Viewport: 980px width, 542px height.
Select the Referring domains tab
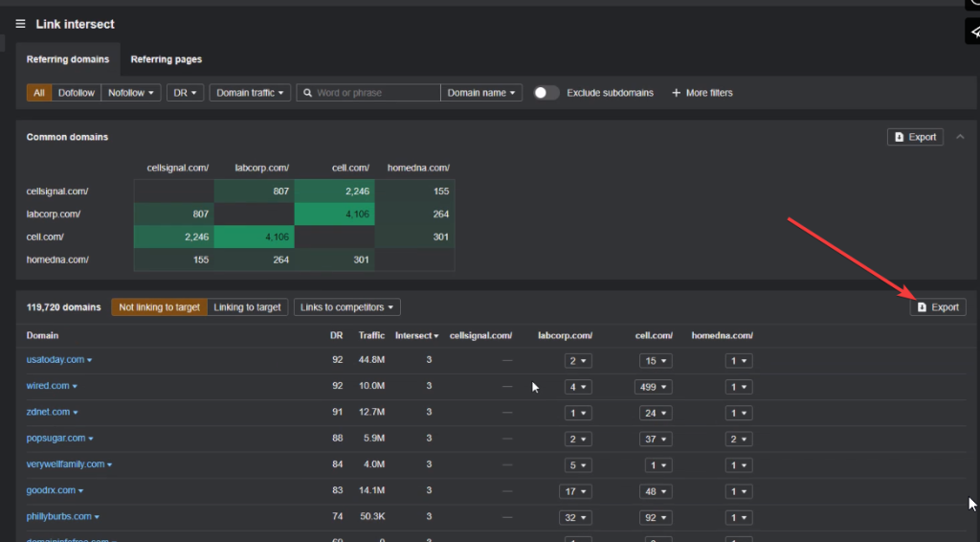pos(68,59)
